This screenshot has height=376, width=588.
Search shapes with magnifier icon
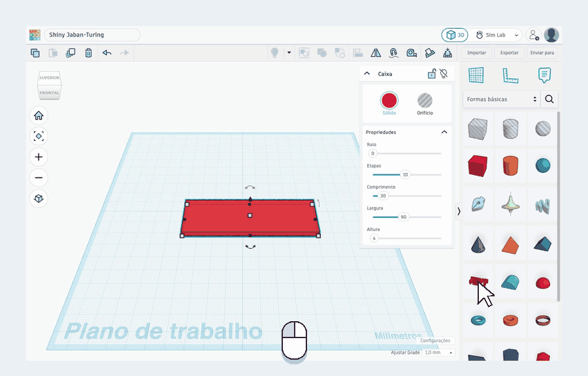(549, 99)
